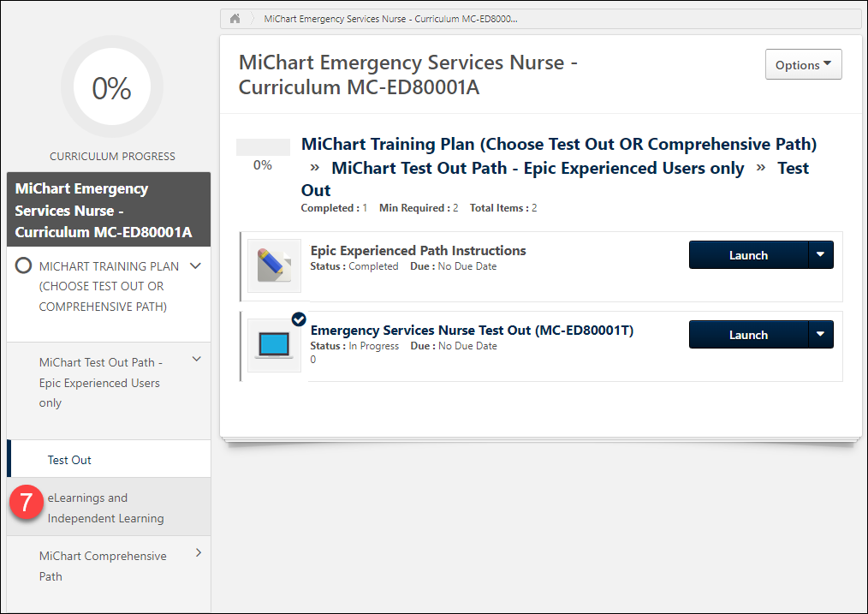This screenshot has width=868, height=614.
Task: Click the pencil notepad instructions icon
Action: click(x=274, y=266)
